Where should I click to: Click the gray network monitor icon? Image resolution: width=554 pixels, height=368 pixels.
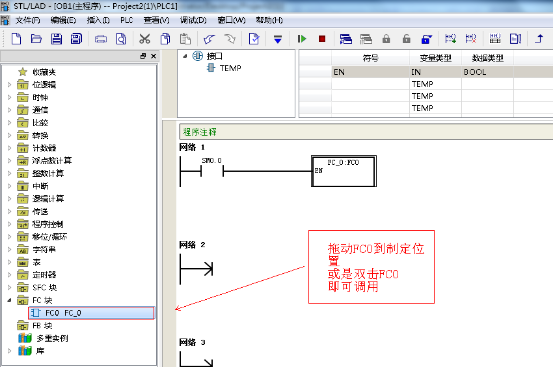[366, 39]
